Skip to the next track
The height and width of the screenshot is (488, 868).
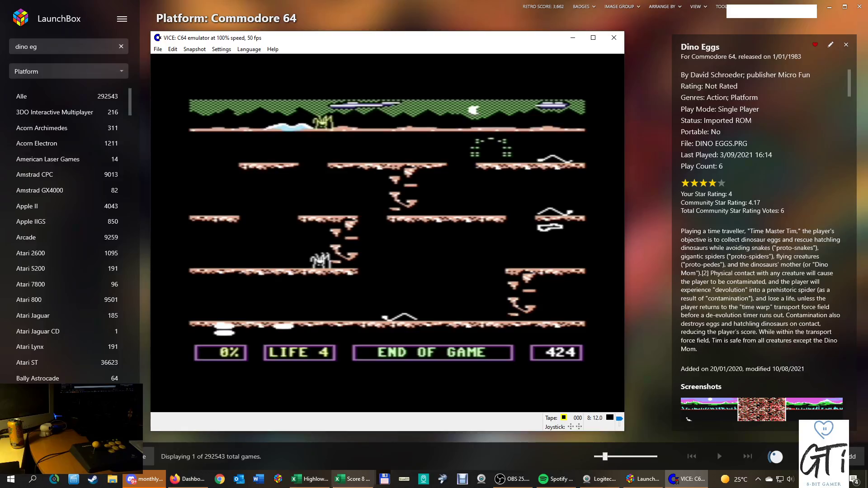coord(747,456)
